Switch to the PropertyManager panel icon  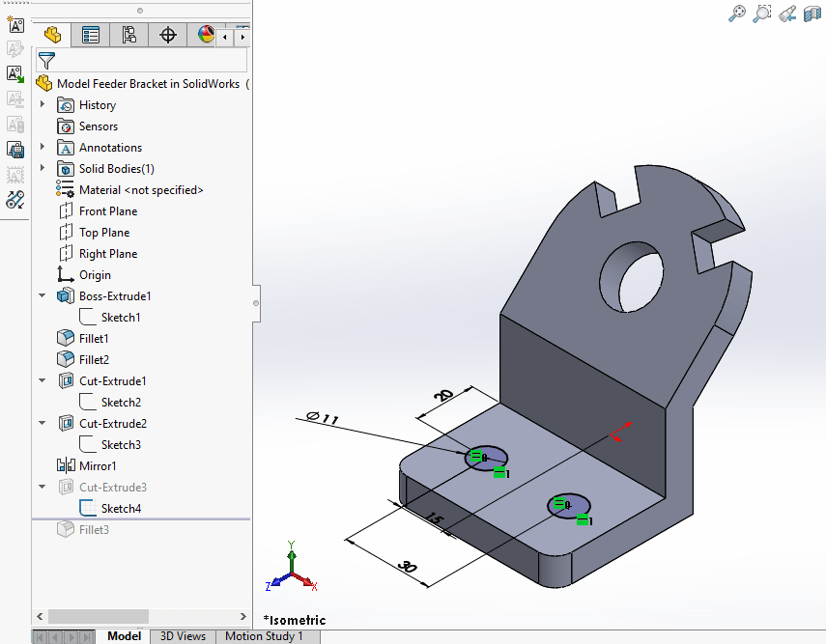click(x=90, y=34)
